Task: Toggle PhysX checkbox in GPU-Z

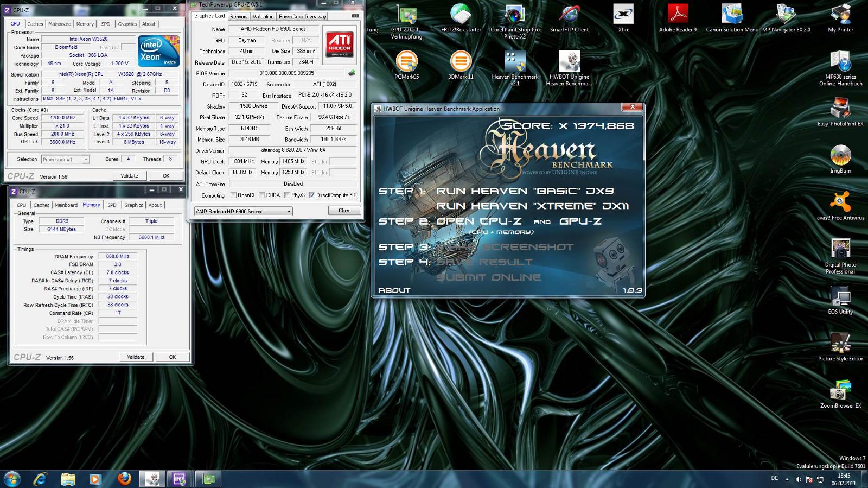Action: coord(287,195)
